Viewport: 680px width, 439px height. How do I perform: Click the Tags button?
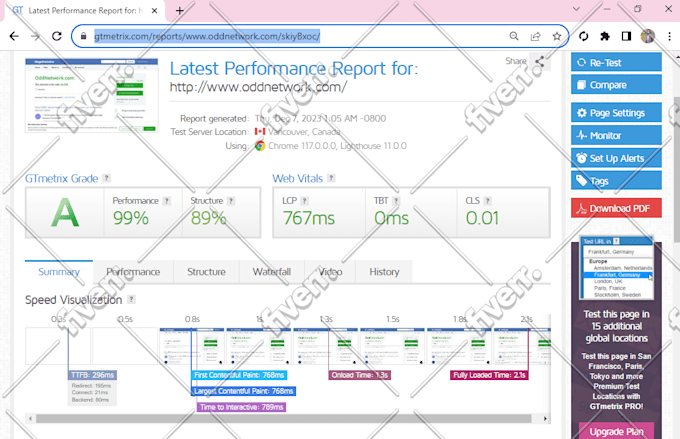click(x=616, y=180)
